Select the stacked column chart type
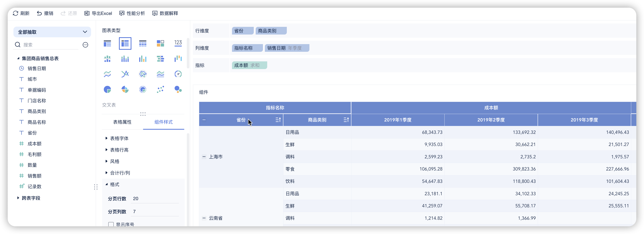The width and height of the screenshot is (644, 234). (125, 59)
